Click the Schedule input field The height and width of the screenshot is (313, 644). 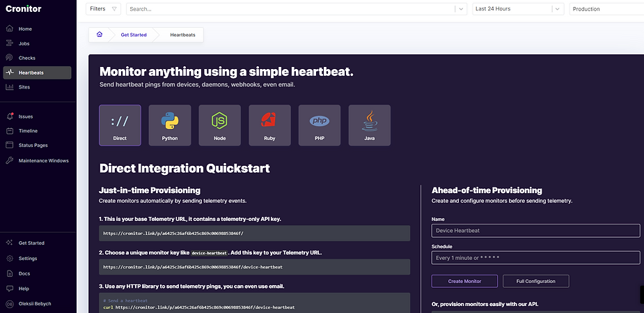click(535, 258)
